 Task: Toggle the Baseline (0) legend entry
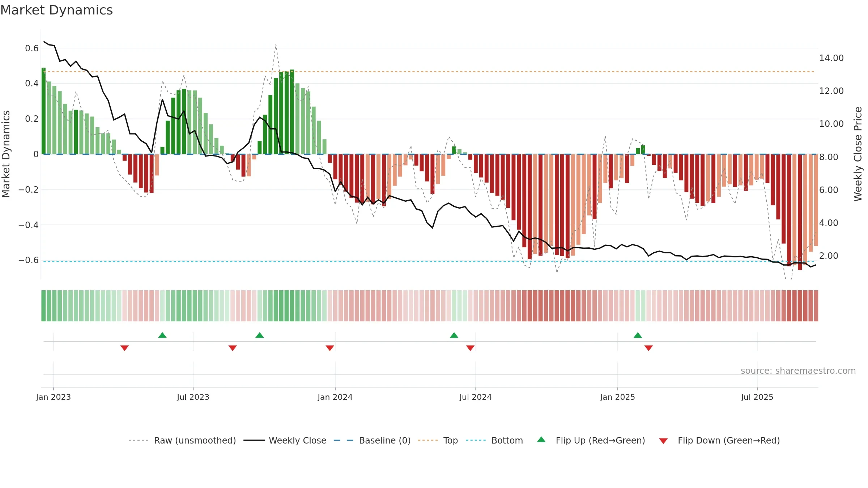[x=372, y=440]
